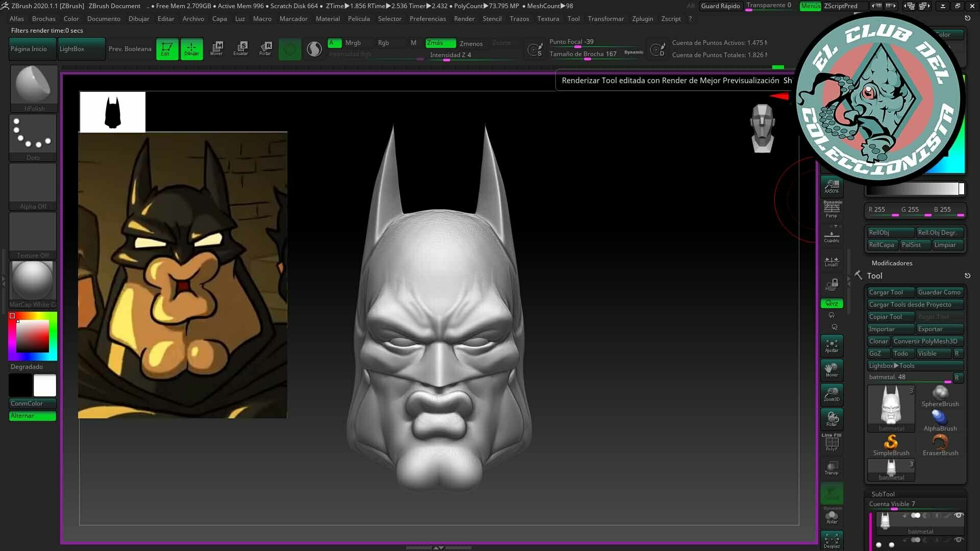Toggle Persp perspective mode
Screen dimensions: 980x551
point(831,208)
